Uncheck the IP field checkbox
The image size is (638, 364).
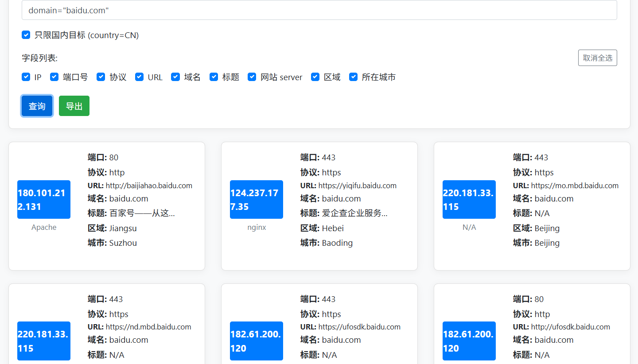click(x=26, y=77)
